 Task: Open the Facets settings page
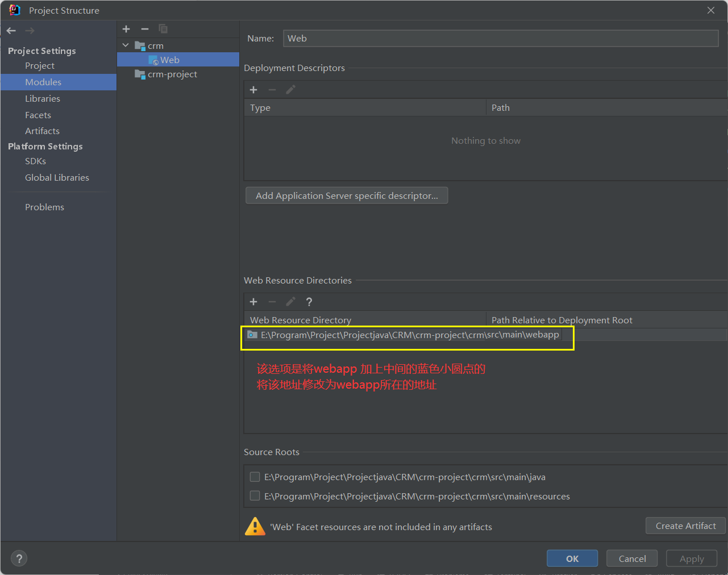pyautogui.click(x=38, y=115)
